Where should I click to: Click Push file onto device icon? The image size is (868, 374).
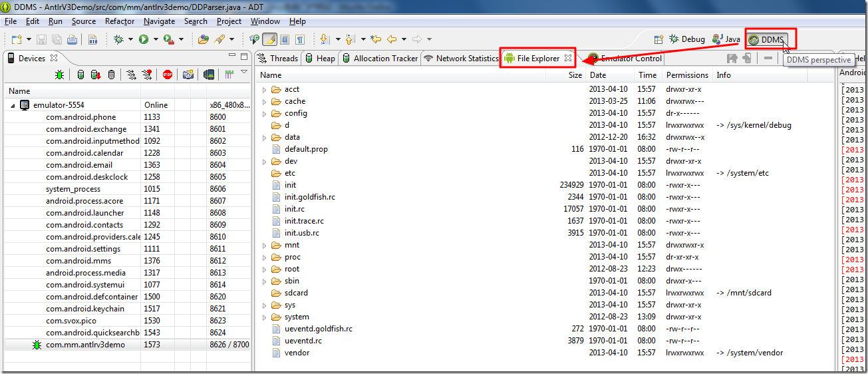tap(747, 59)
